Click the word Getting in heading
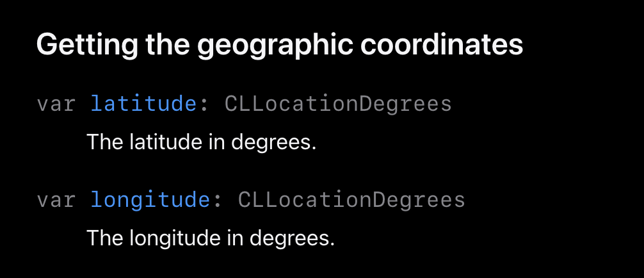This screenshot has width=644, height=278. point(87,45)
